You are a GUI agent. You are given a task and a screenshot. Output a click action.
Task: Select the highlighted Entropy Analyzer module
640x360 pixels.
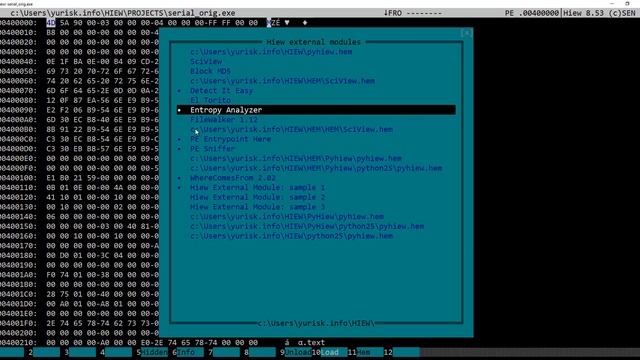tap(316, 110)
